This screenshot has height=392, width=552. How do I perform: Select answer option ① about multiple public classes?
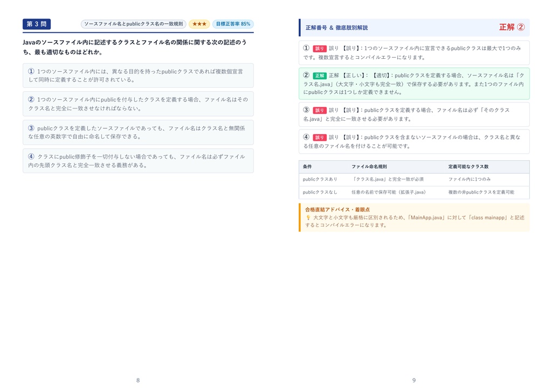point(138,75)
